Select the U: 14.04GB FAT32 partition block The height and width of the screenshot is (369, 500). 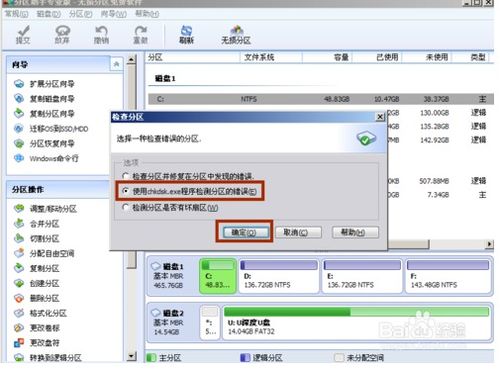[356, 322]
